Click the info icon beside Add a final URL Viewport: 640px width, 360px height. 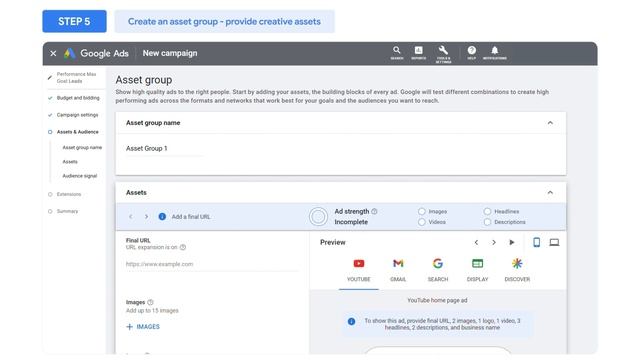(162, 217)
